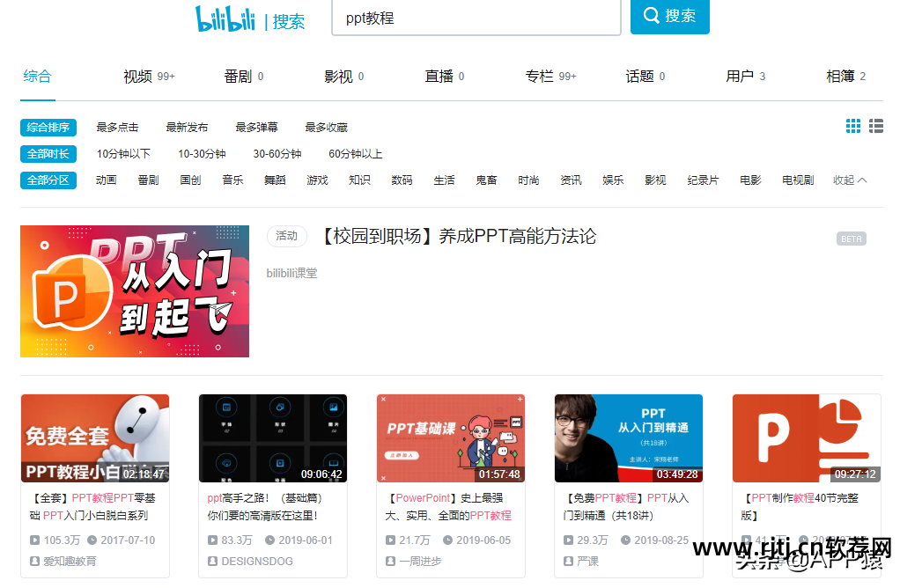Open the 用户 tab
The image size is (900, 588).
(746, 77)
